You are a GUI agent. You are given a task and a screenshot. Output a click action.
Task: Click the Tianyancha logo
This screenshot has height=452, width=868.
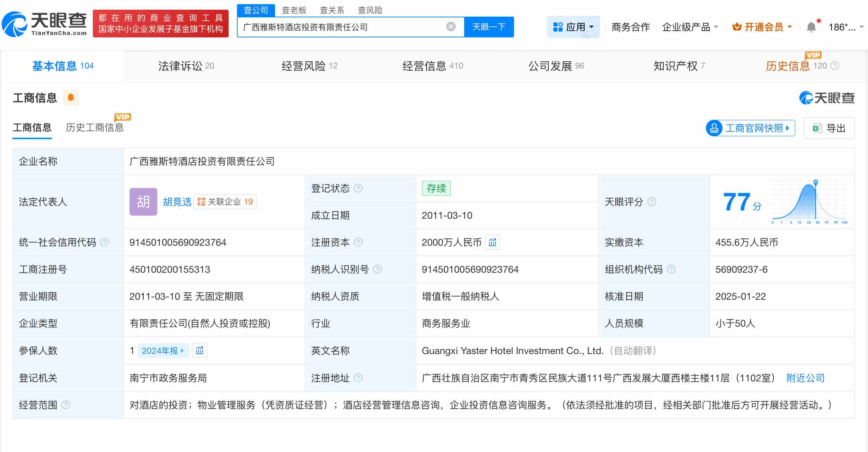(x=44, y=24)
